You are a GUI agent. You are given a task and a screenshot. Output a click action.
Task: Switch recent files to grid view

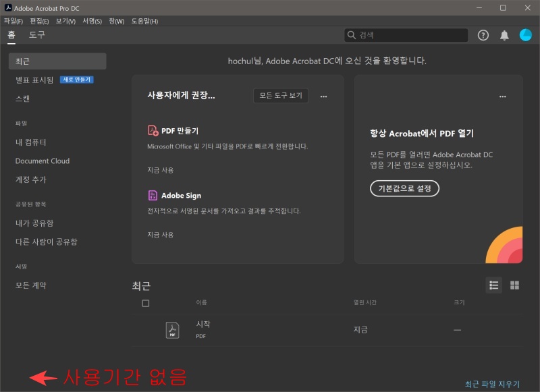click(x=514, y=285)
